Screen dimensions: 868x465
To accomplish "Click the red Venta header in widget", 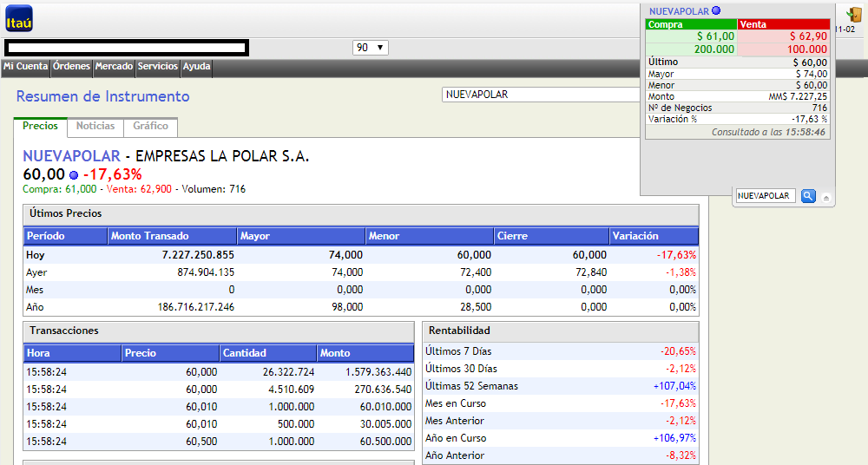I will pyautogui.click(x=784, y=24).
